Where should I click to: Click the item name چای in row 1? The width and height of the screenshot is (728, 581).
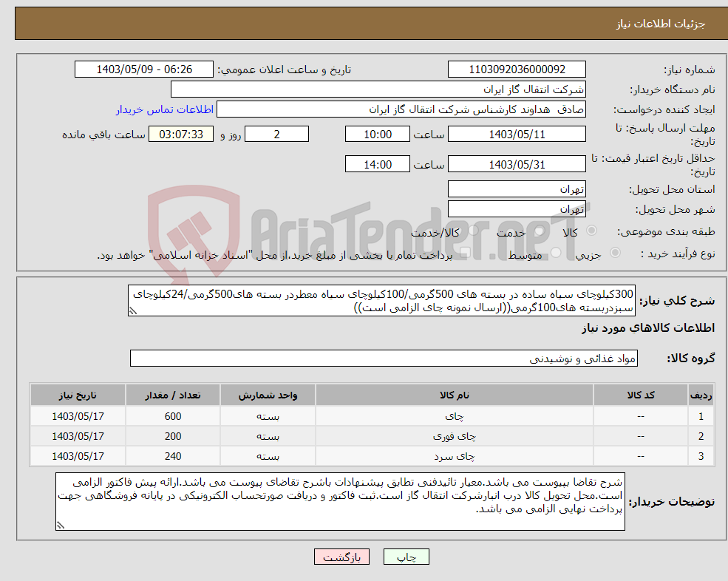click(x=454, y=417)
